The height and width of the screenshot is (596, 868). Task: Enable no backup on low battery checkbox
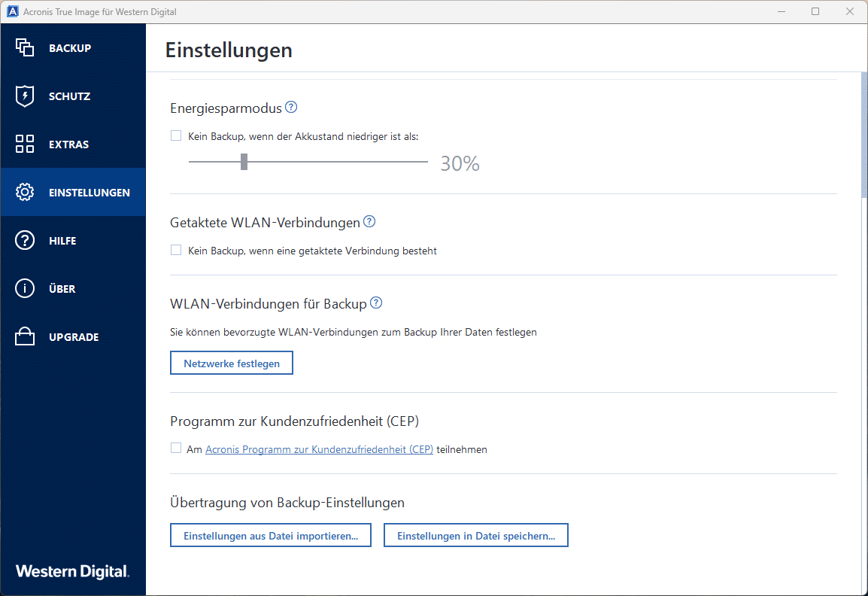pos(176,135)
